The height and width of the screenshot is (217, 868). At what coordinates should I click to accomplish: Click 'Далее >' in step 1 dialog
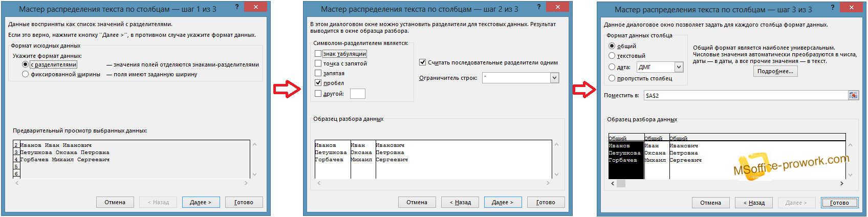200,202
